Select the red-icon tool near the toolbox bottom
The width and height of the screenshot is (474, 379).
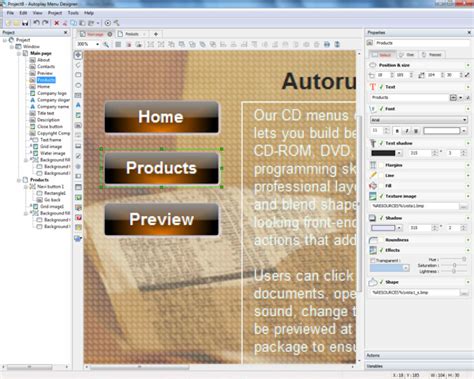click(x=78, y=218)
